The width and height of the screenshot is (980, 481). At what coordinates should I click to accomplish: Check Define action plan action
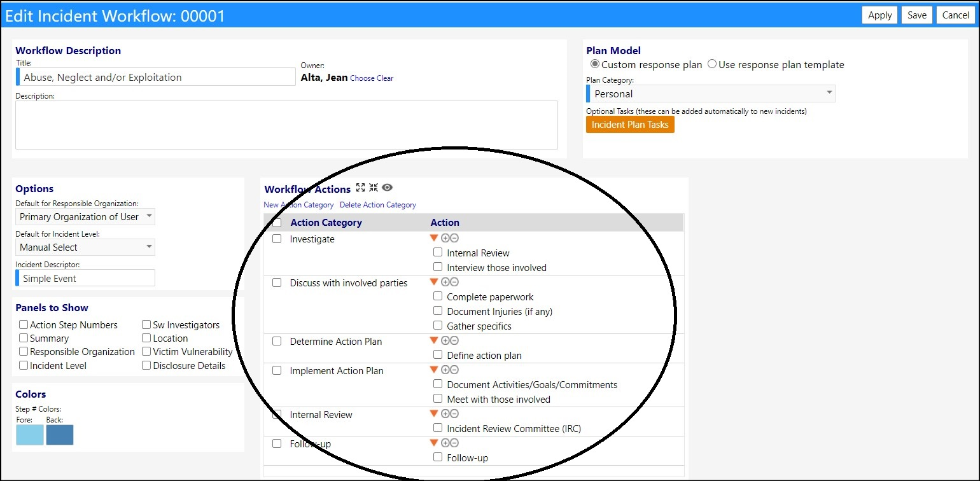(438, 355)
